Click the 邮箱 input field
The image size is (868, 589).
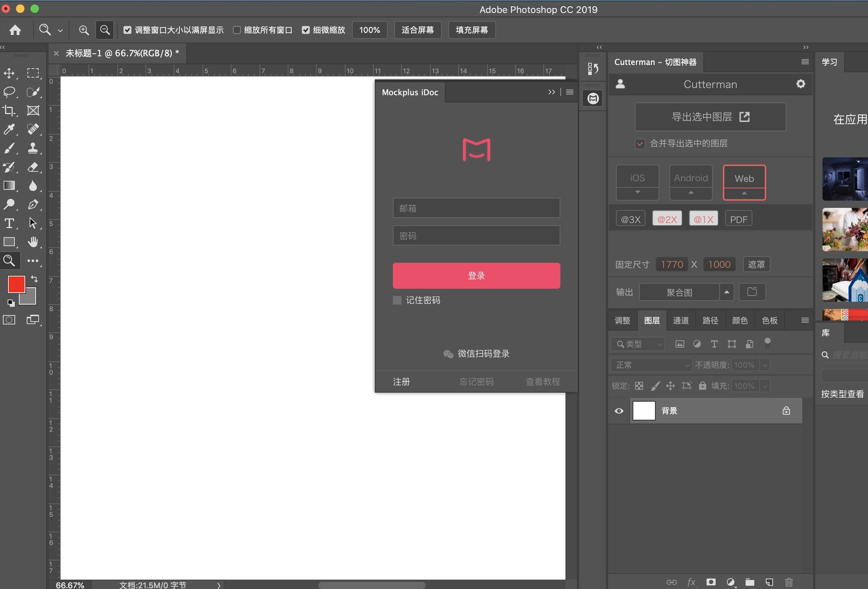click(476, 208)
